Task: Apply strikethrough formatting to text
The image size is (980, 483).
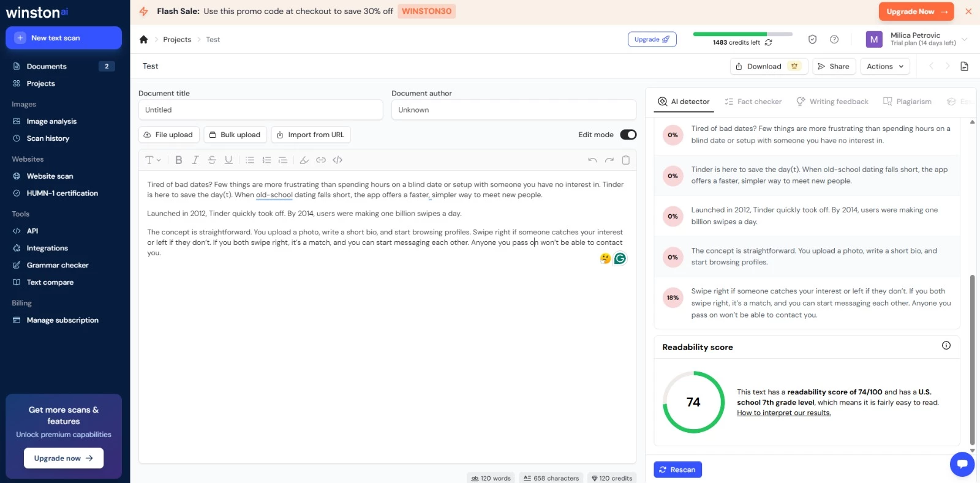Action: click(x=212, y=160)
